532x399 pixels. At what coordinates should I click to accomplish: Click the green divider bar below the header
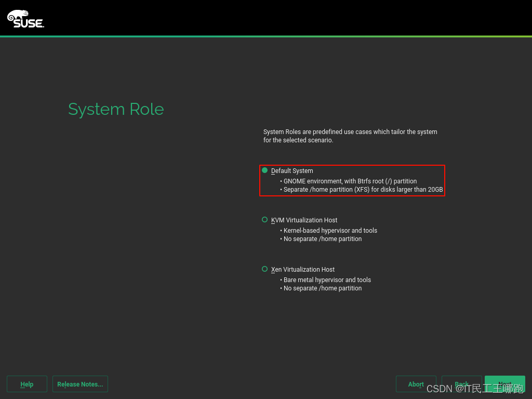(266, 36)
